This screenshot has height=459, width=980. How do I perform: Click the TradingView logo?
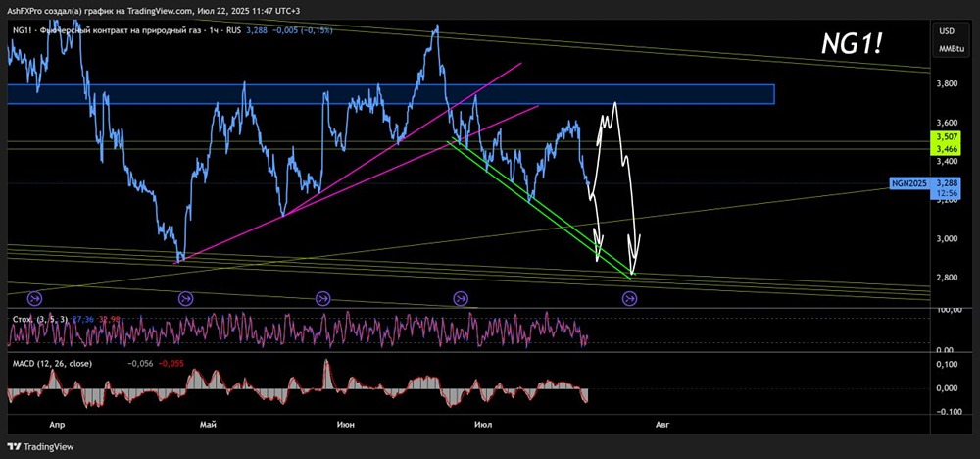40,447
